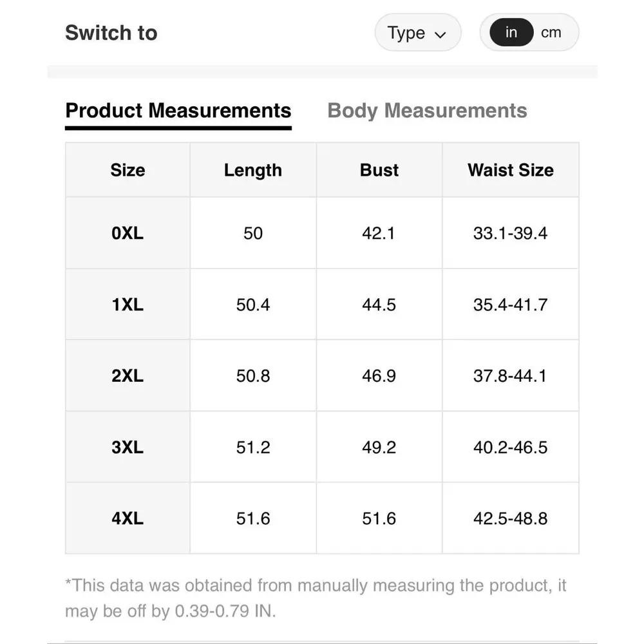Select the 4XL size row label
This screenshot has height=644, width=644.
coord(128,518)
